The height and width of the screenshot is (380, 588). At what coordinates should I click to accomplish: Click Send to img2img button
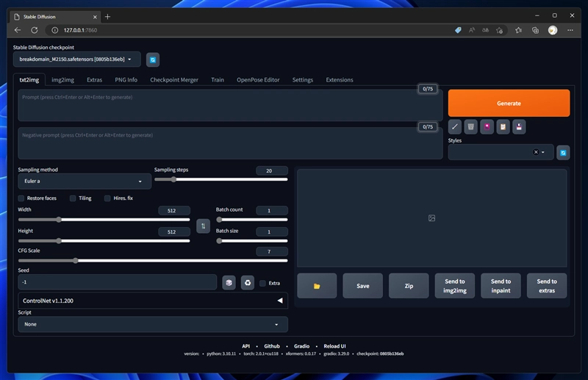pyautogui.click(x=454, y=286)
